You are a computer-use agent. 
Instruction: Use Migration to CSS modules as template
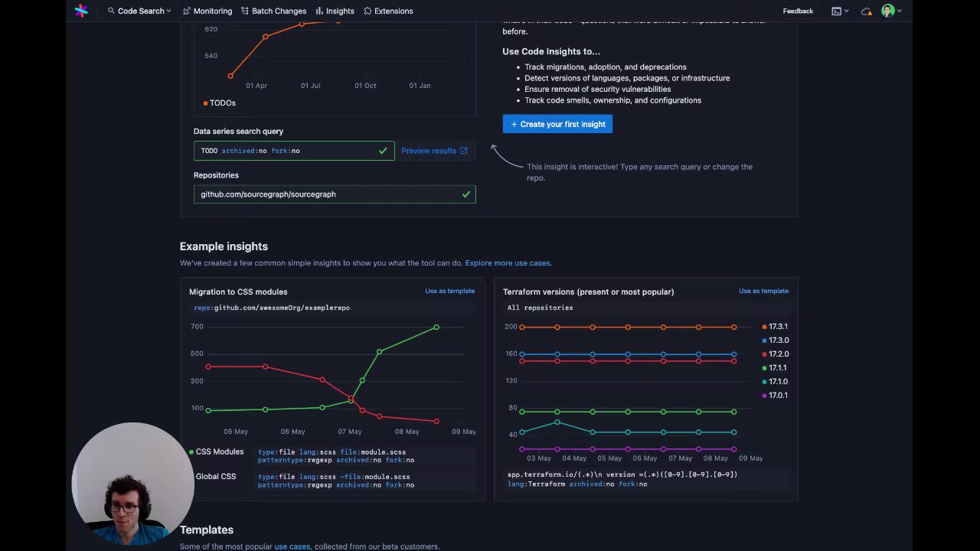449,291
